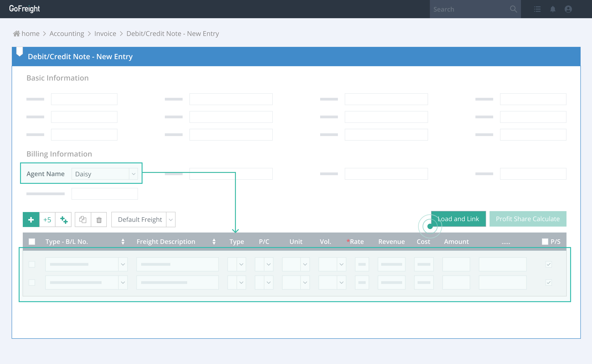Enable the P/S header checkbox

pos(545,241)
